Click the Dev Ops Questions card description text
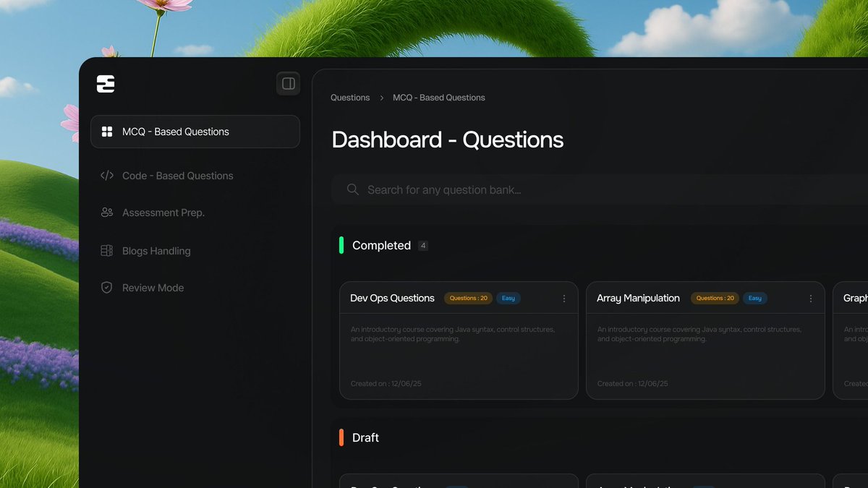 tap(453, 334)
